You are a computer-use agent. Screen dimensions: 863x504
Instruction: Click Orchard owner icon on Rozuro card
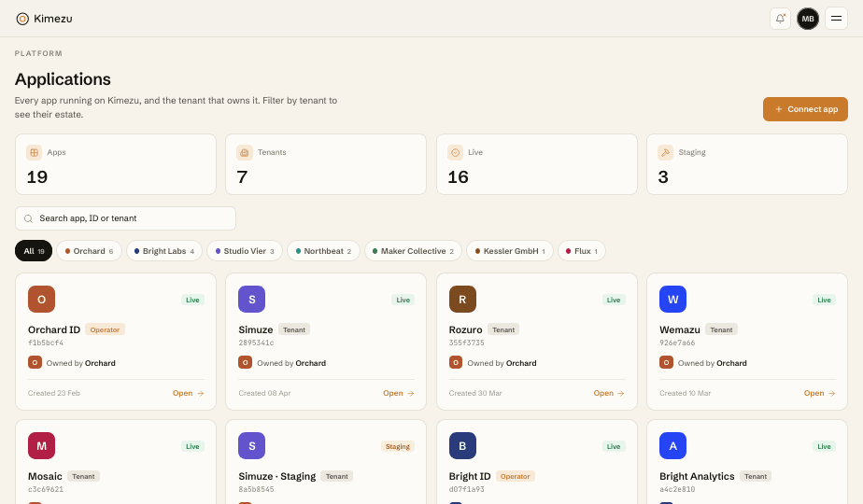pyautogui.click(x=456, y=362)
